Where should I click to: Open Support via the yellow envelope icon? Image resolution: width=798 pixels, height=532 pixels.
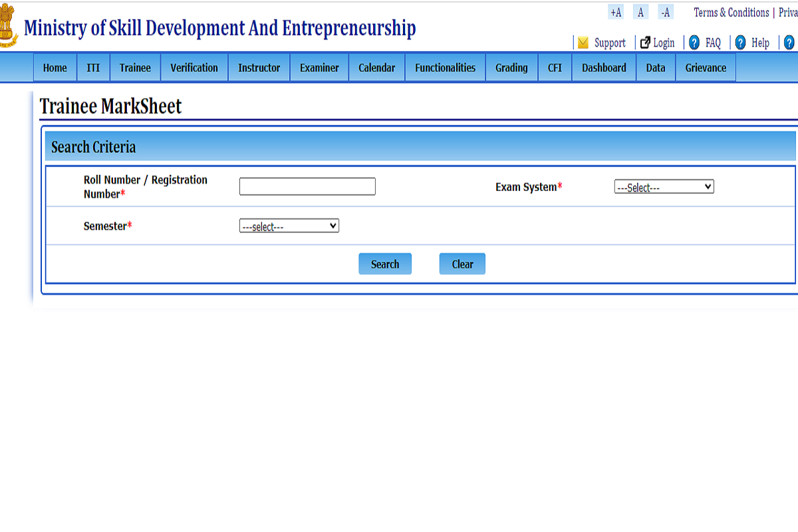coord(584,43)
